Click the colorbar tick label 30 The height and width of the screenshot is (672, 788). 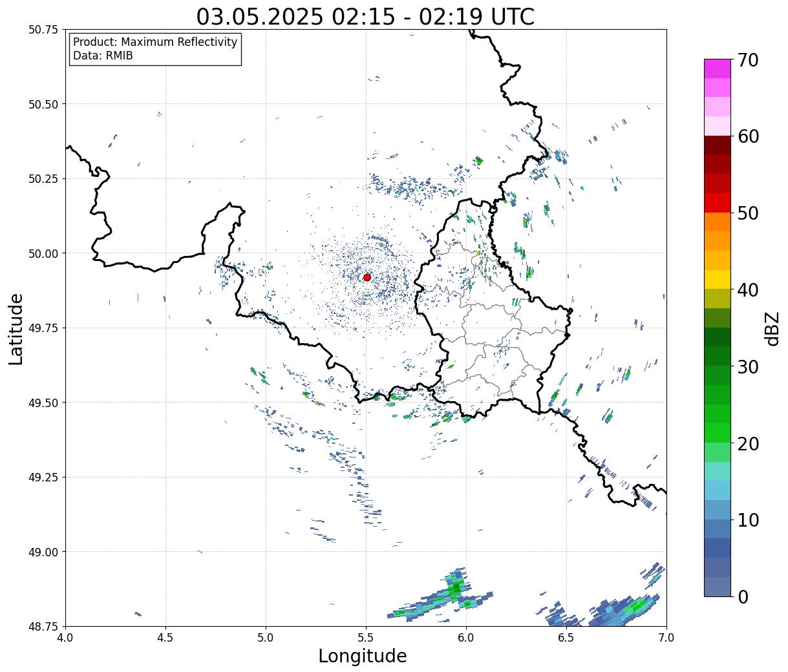[x=747, y=366]
